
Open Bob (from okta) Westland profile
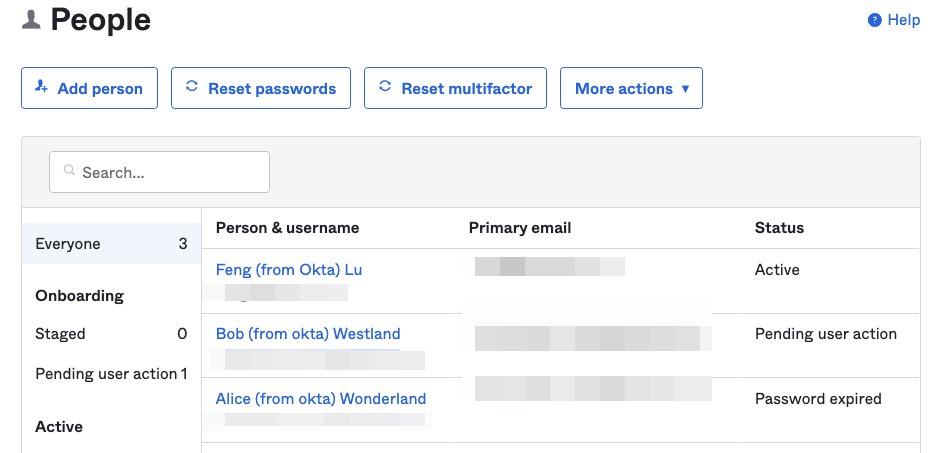308,333
